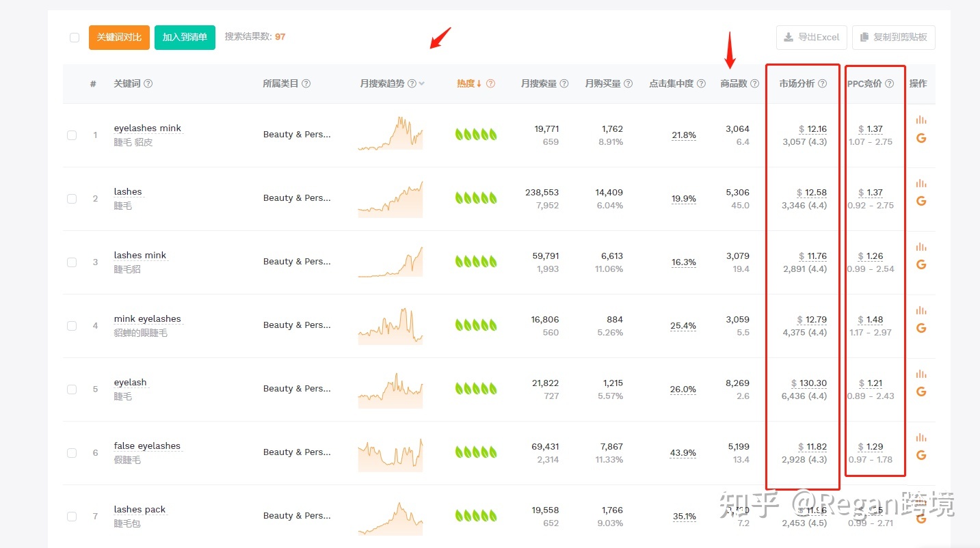Click click-concentration value 21.8%

(x=684, y=135)
